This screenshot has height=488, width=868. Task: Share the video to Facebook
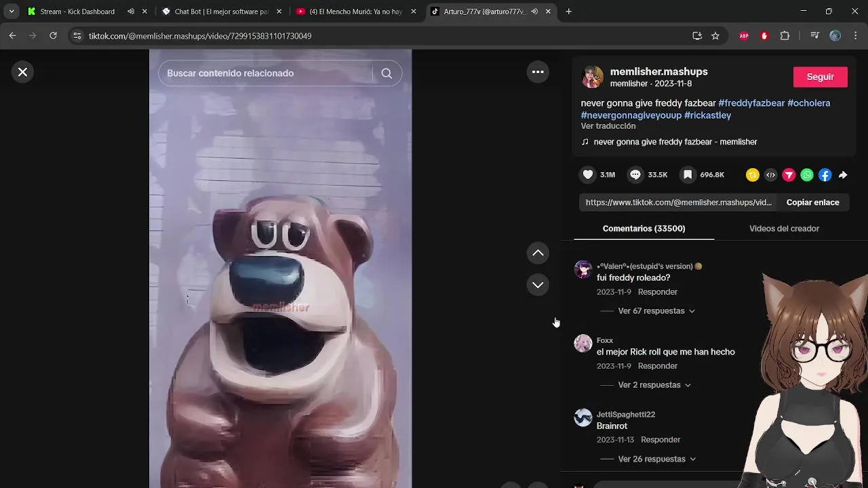(825, 175)
